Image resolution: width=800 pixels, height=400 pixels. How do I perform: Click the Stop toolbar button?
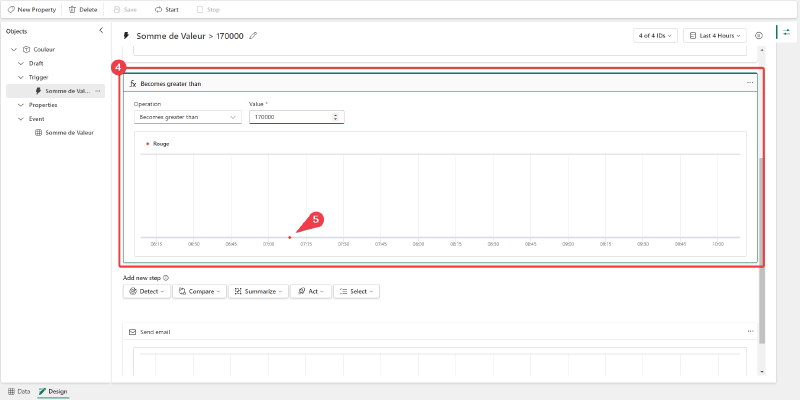pyautogui.click(x=208, y=10)
